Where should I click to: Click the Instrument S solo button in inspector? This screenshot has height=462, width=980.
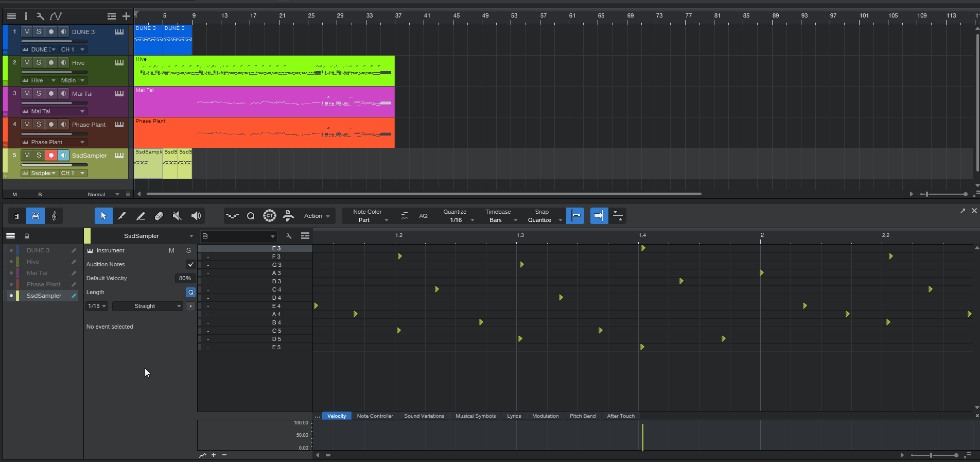click(x=188, y=250)
